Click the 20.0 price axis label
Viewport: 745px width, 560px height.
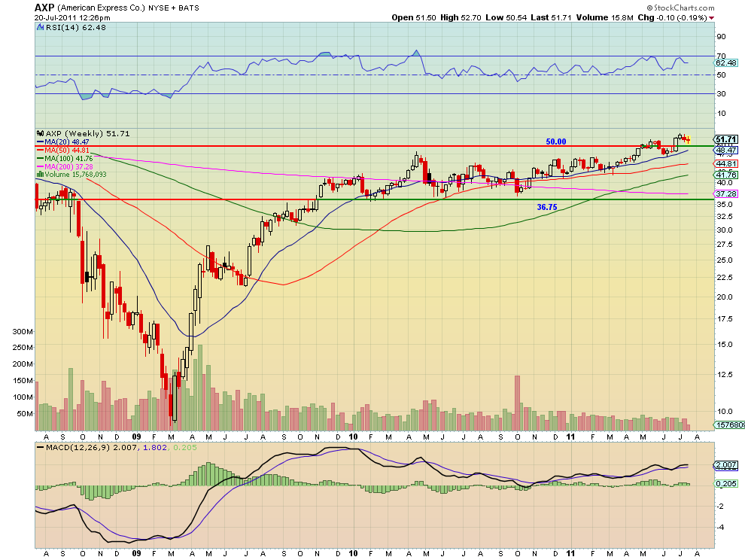click(x=725, y=297)
